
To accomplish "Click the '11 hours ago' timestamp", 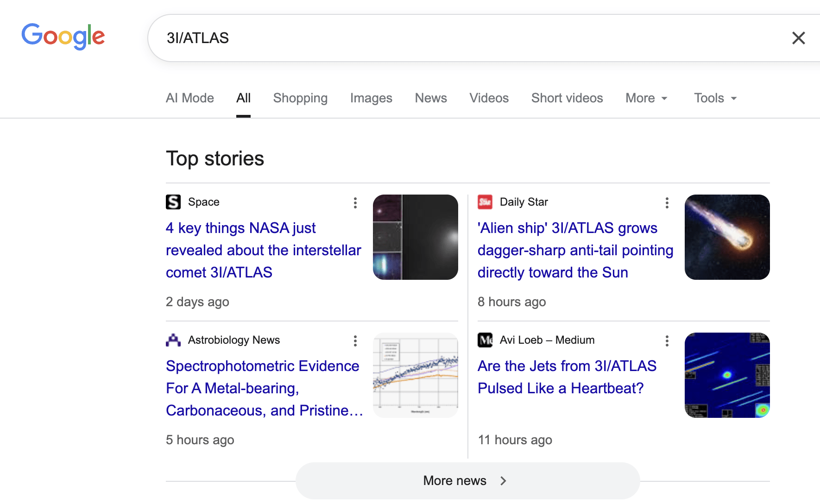I will click(x=515, y=440).
